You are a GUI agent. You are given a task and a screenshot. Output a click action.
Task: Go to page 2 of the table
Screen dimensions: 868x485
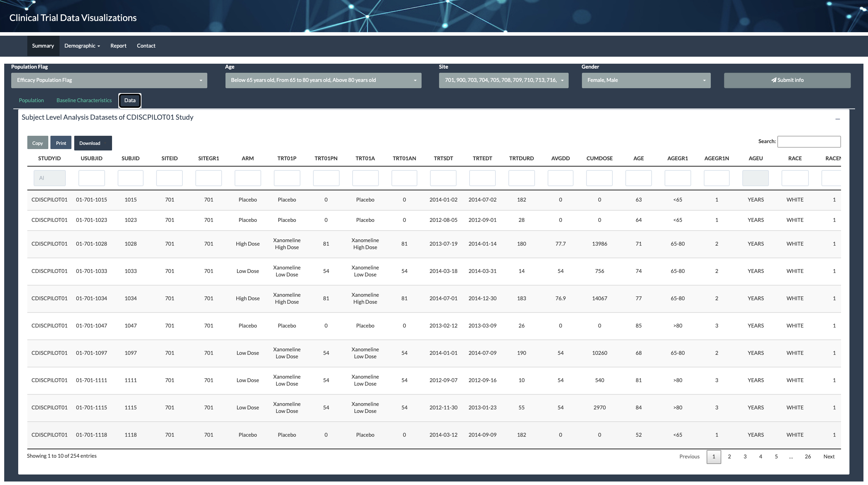[x=729, y=457]
